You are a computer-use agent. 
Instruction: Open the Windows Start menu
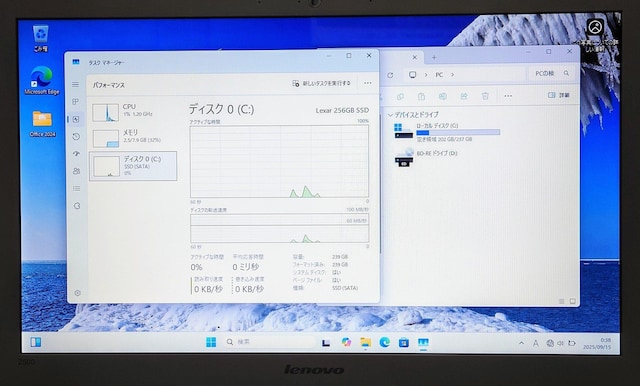coord(211,342)
